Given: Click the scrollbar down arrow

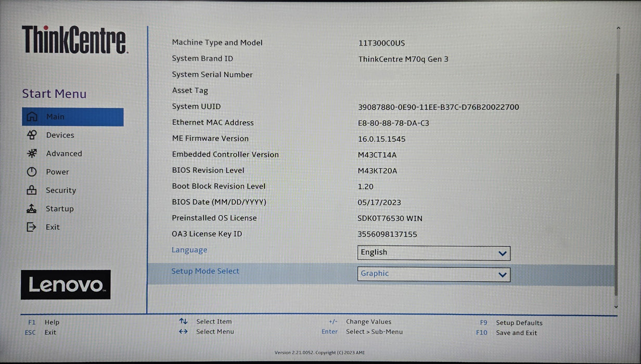Looking at the screenshot, I should (617, 307).
